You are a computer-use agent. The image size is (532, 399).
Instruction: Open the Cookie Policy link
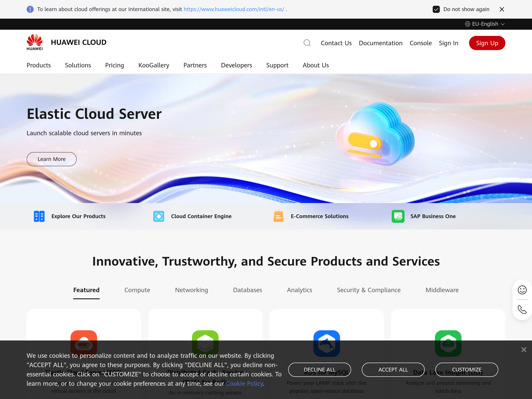click(244, 384)
